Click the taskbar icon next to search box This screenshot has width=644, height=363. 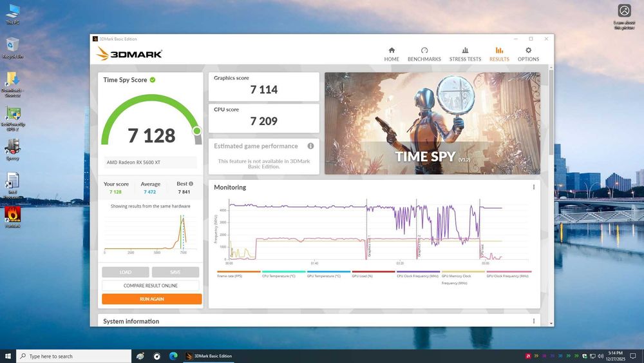coord(140,356)
